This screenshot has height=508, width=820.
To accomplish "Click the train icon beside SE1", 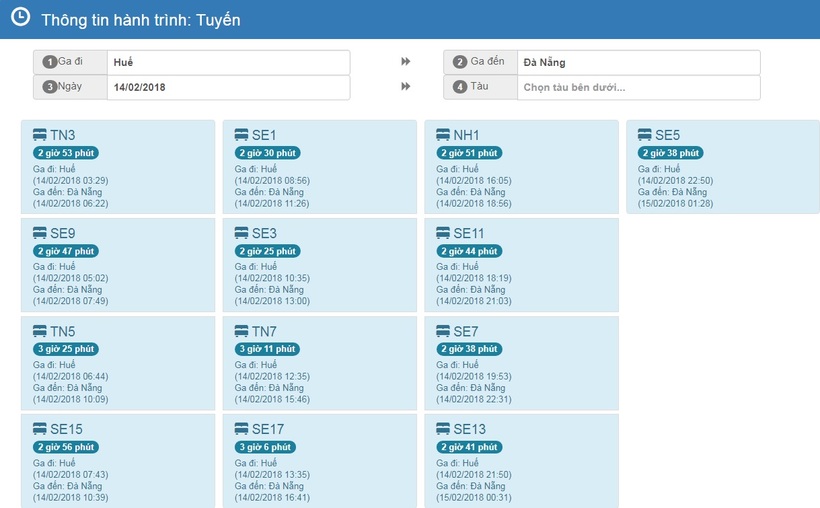I will click(241, 135).
